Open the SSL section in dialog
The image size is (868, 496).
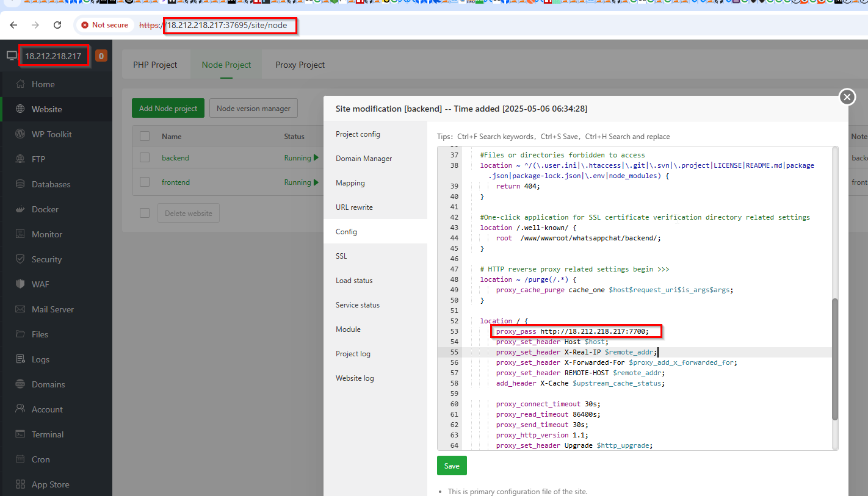(341, 256)
